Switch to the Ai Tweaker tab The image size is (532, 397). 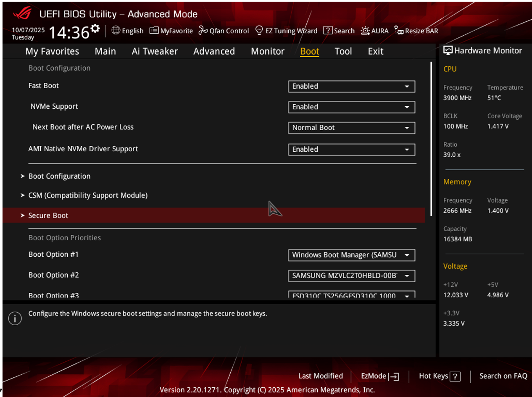(x=155, y=51)
